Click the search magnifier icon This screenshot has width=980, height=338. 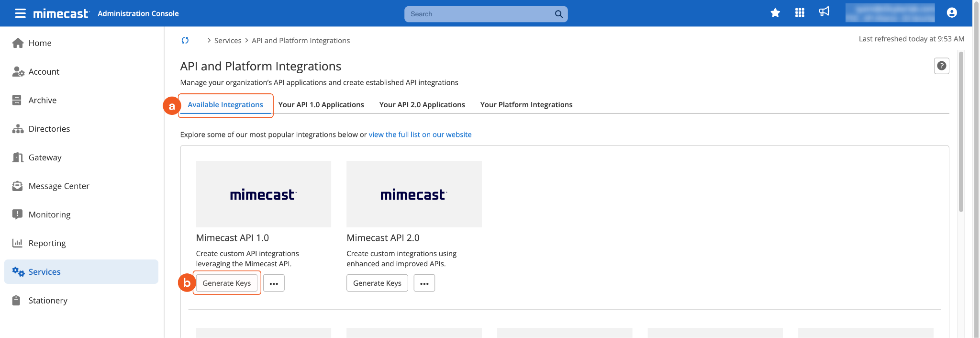pyautogui.click(x=558, y=14)
